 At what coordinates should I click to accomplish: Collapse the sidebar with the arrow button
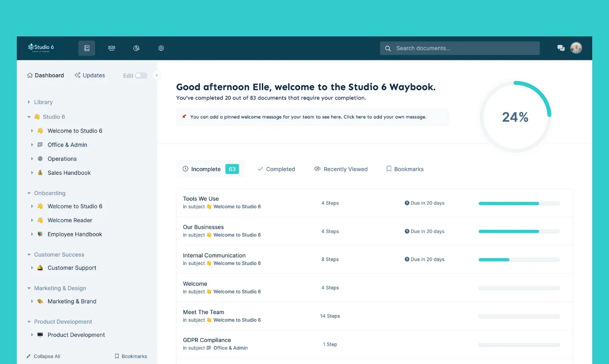(156, 75)
